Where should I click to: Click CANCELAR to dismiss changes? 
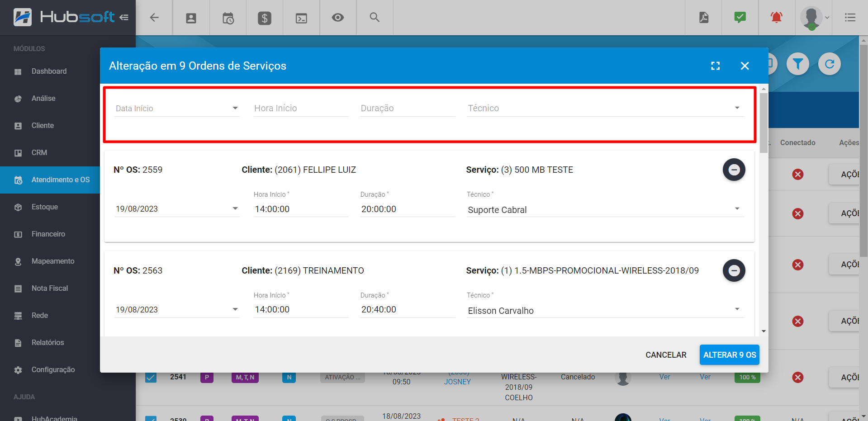[x=666, y=355]
